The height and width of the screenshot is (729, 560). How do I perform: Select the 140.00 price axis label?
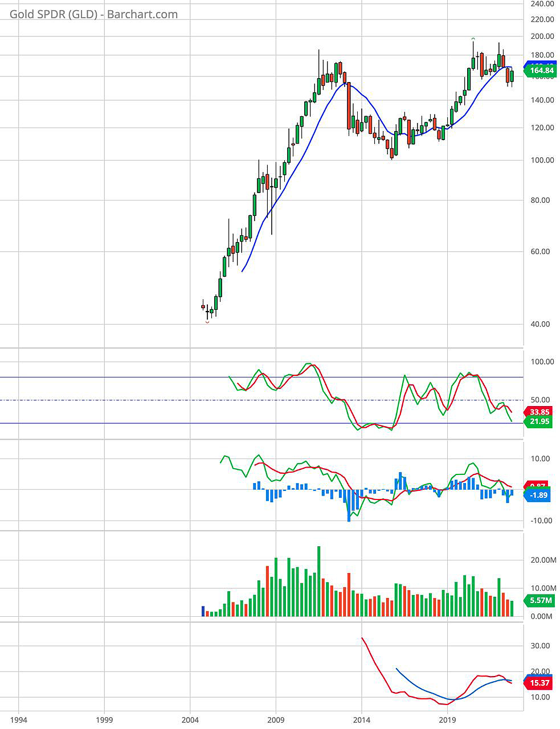point(542,100)
